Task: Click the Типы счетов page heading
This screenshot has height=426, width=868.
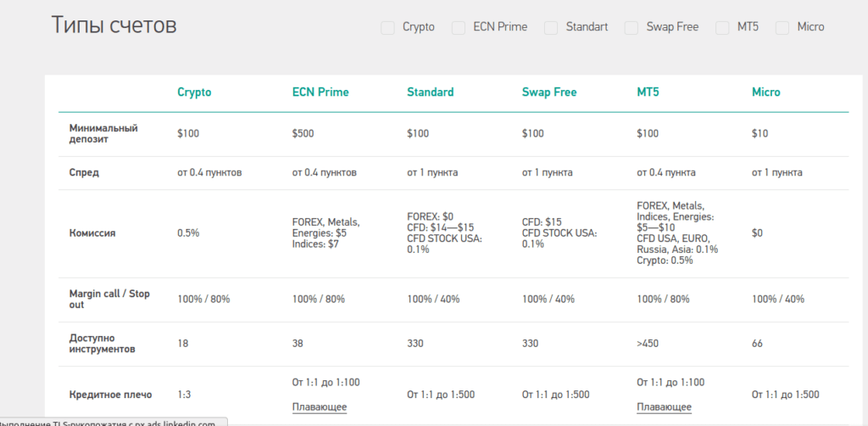Action: (x=114, y=25)
